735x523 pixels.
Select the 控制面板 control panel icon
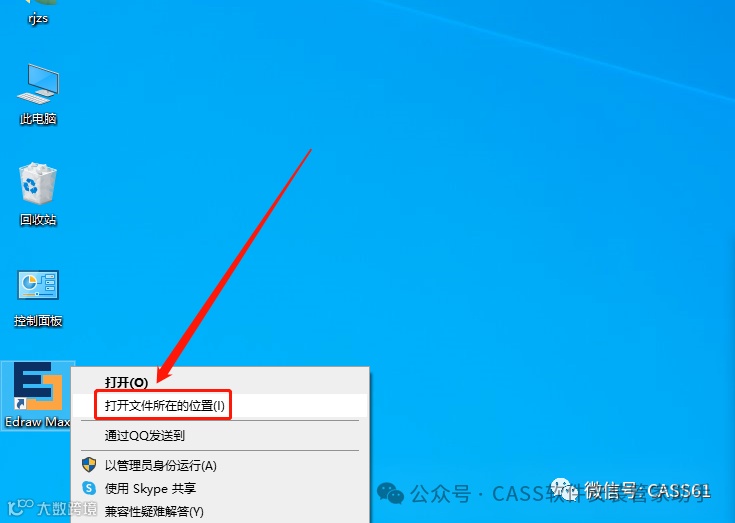click(38, 285)
